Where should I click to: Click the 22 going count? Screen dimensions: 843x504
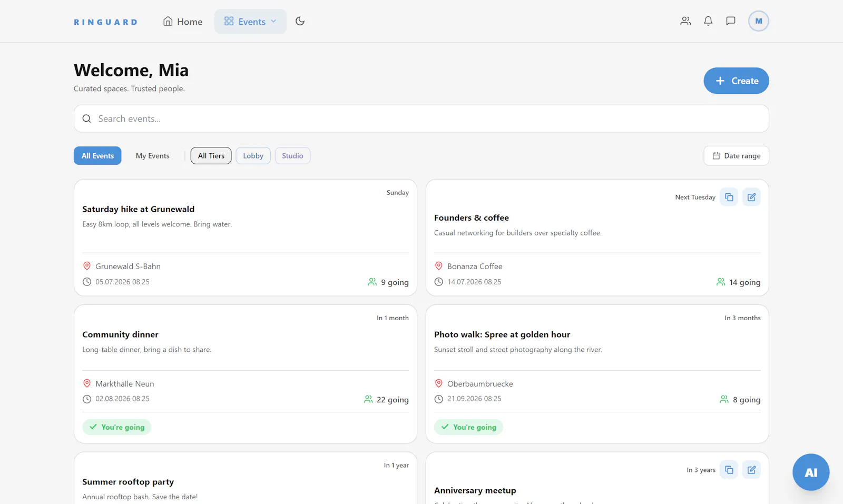coord(393,400)
